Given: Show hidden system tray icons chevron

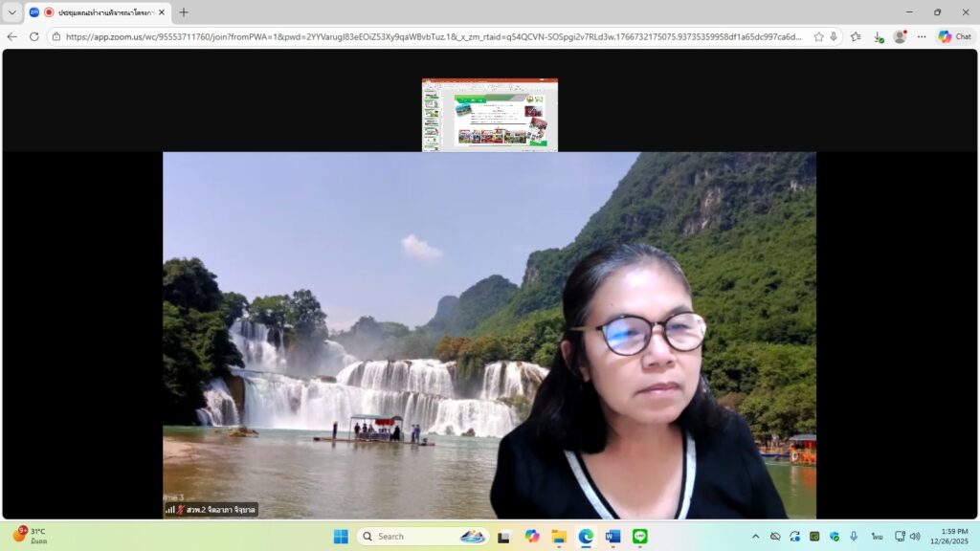Looking at the screenshot, I should 755,537.
